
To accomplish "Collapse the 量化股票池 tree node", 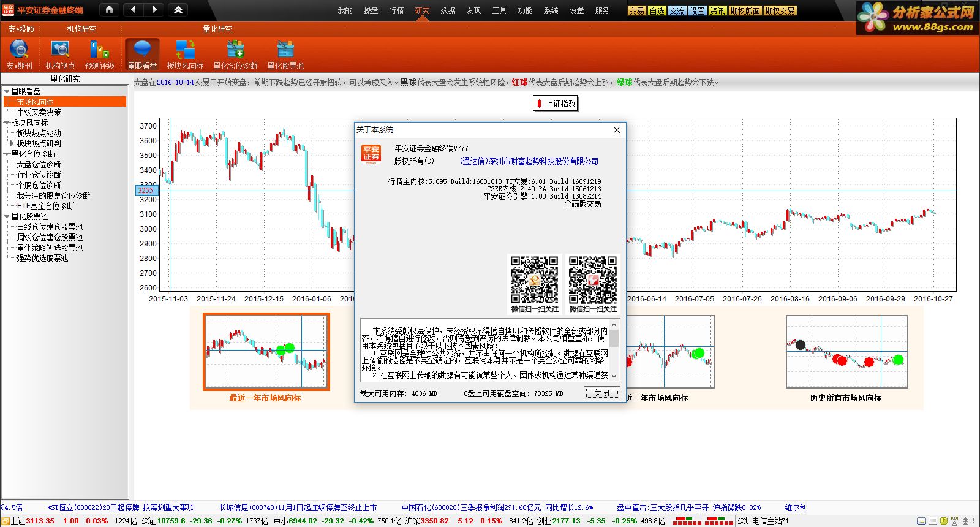I will [x=7, y=216].
